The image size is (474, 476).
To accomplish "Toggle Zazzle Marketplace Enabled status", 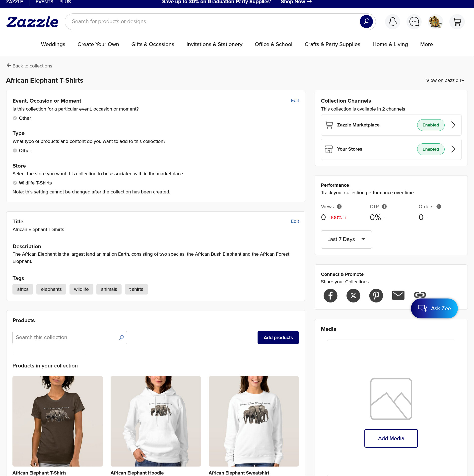I will pyautogui.click(x=431, y=125).
